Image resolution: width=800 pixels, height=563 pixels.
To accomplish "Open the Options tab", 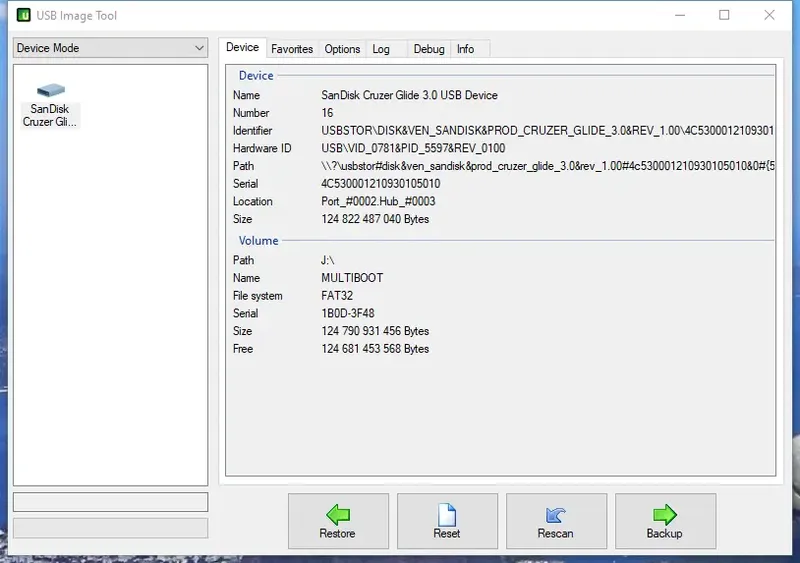I will click(x=342, y=49).
